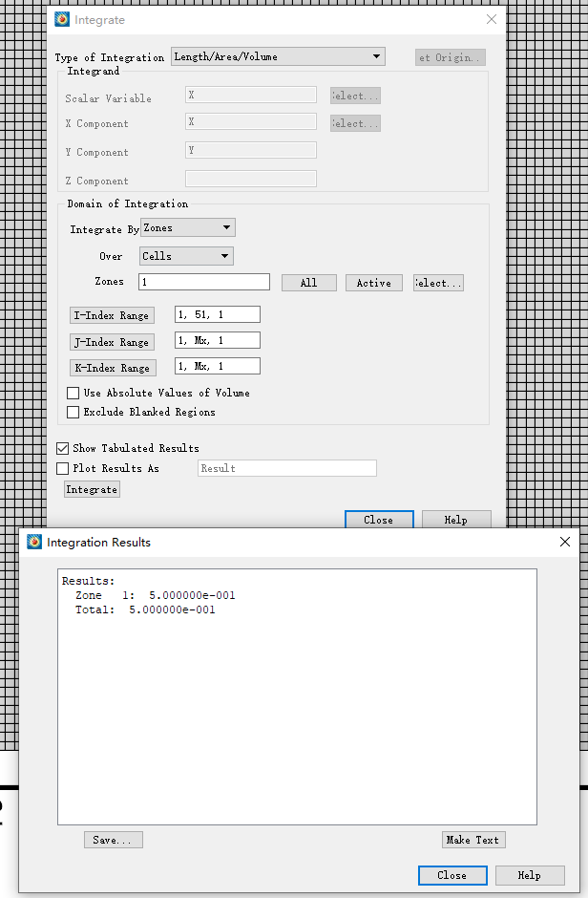Enable Exclude Blanked Regions checkbox
Viewport: 588px width, 898px height.
click(73, 413)
